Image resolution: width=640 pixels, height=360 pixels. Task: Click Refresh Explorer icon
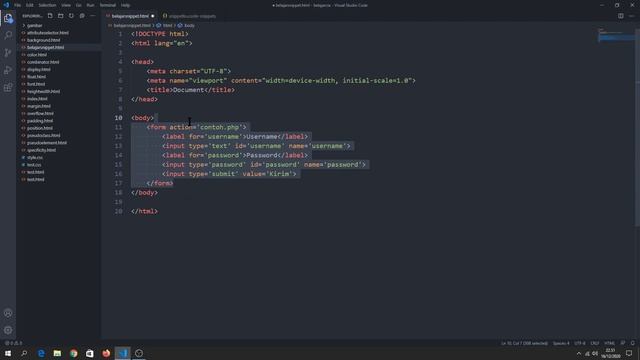point(71,16)
